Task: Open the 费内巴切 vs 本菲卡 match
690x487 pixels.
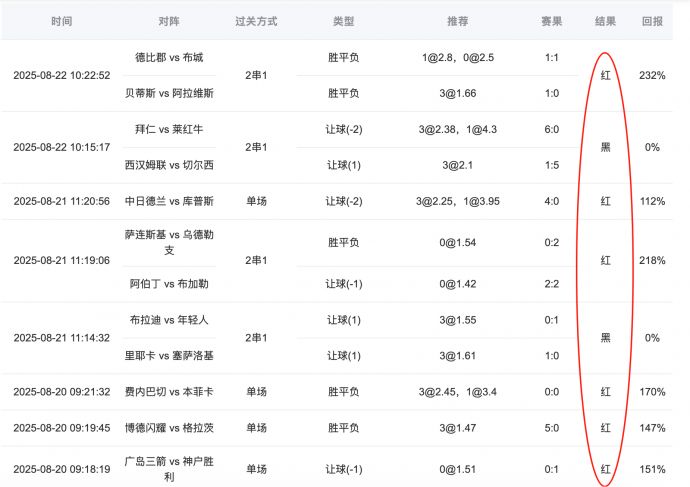Action: click(x=168, y=392)
